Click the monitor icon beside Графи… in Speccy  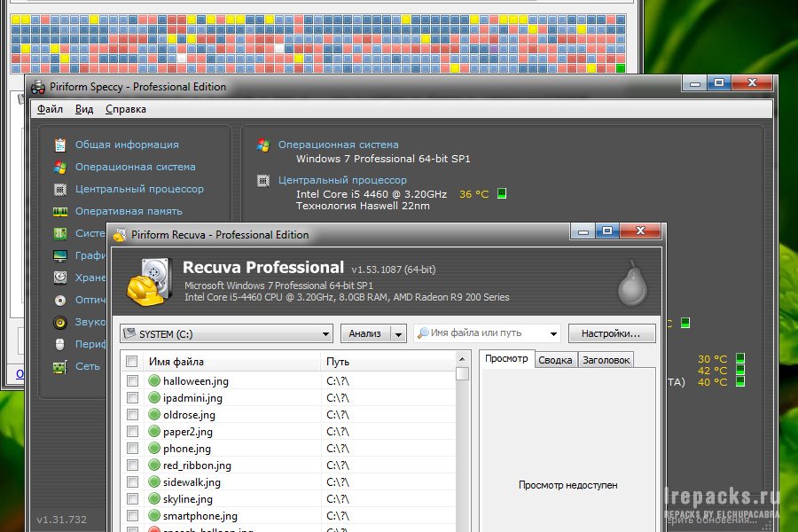pos(60,255)
